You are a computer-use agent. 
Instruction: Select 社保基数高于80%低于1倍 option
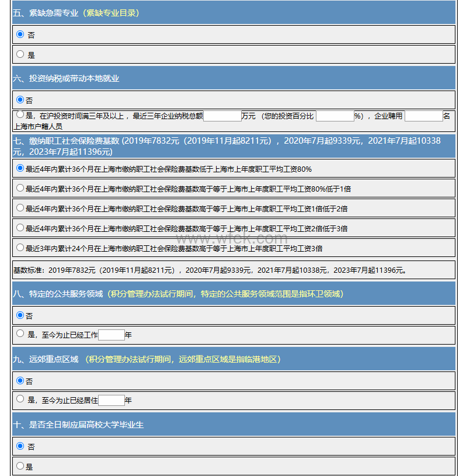(20, 188)
